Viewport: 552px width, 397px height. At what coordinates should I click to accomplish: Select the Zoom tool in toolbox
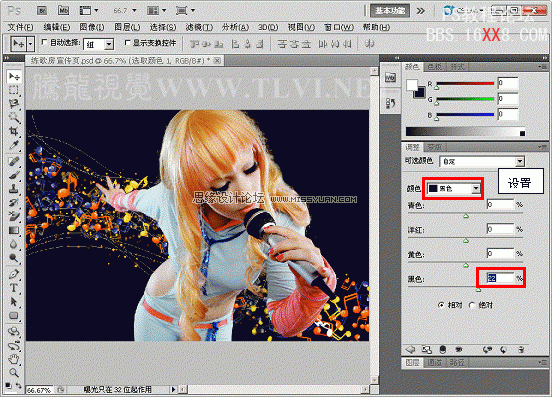(14, 373)
